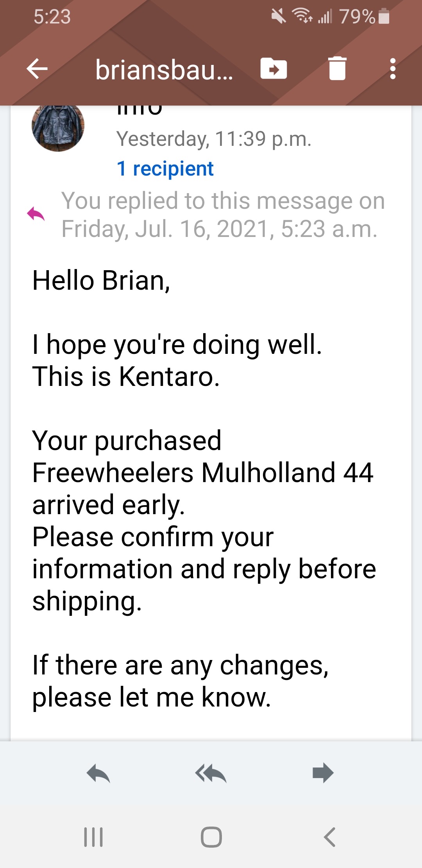
Task: Tap the Android home button
Action: coord(211,837)
